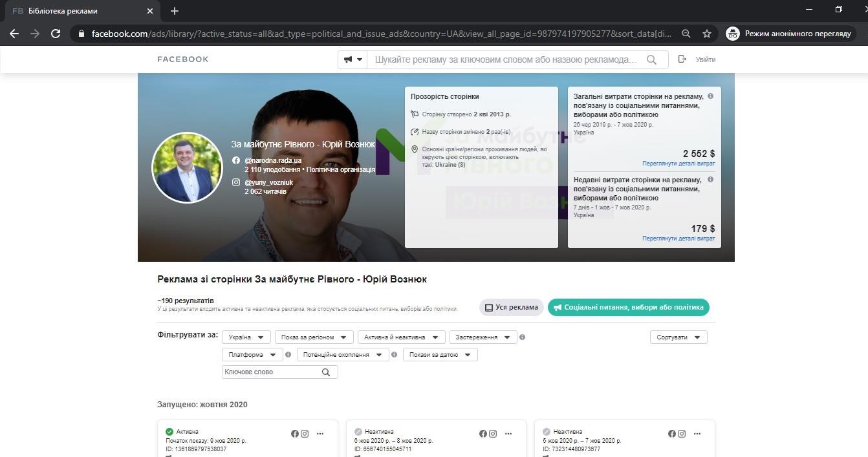
Task: Open the megaphone ad category dropdown
Action: (x=353, y=59)
